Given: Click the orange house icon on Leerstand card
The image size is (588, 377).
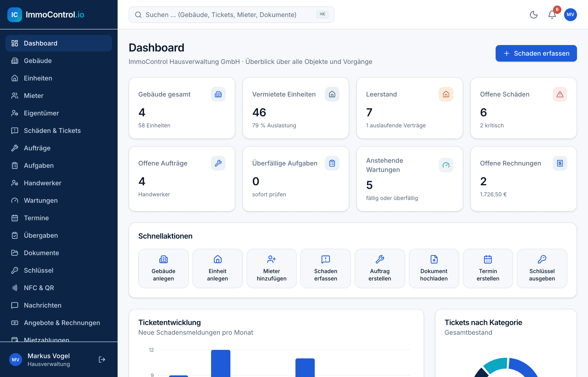Looking at the screenshot, I should click(x=446, y=94).
